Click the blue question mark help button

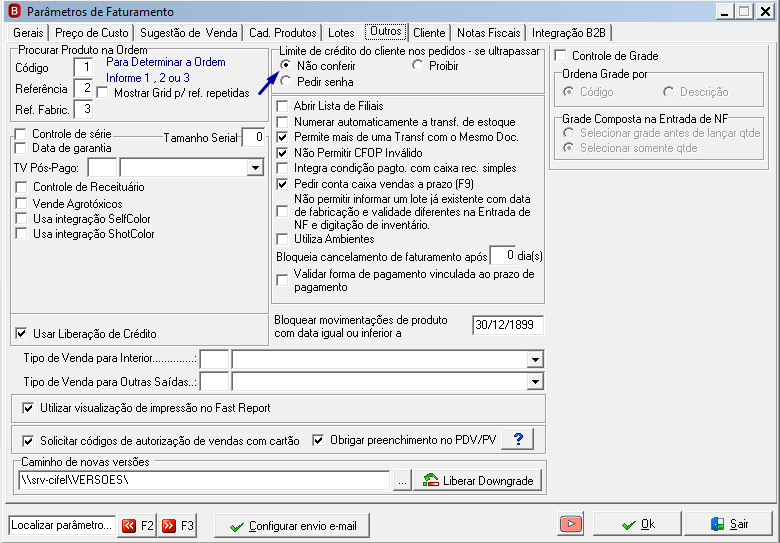[x=517, y=440]
